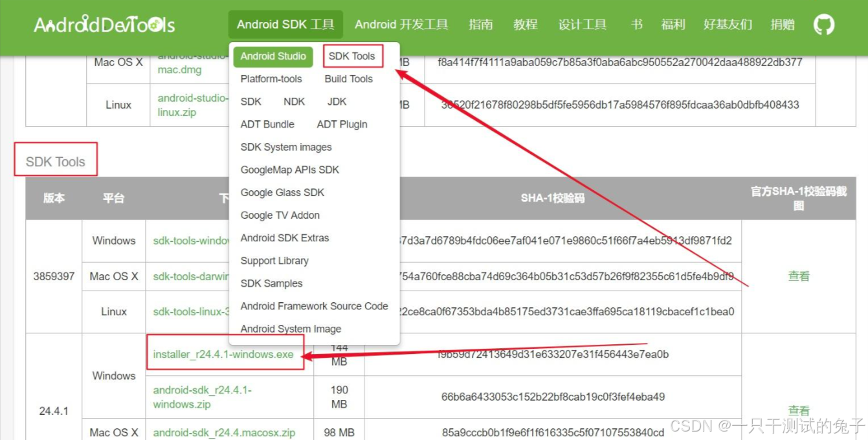Select JDK entry in dropdown
The width and height of the screenshot is (868, 440).
click(x=337, y=102)
